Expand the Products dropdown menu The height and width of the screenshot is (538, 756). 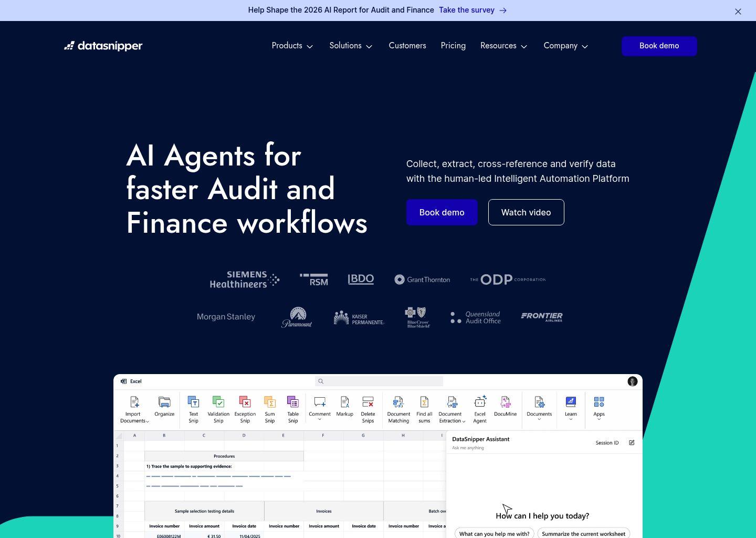(x=292, y=46)
